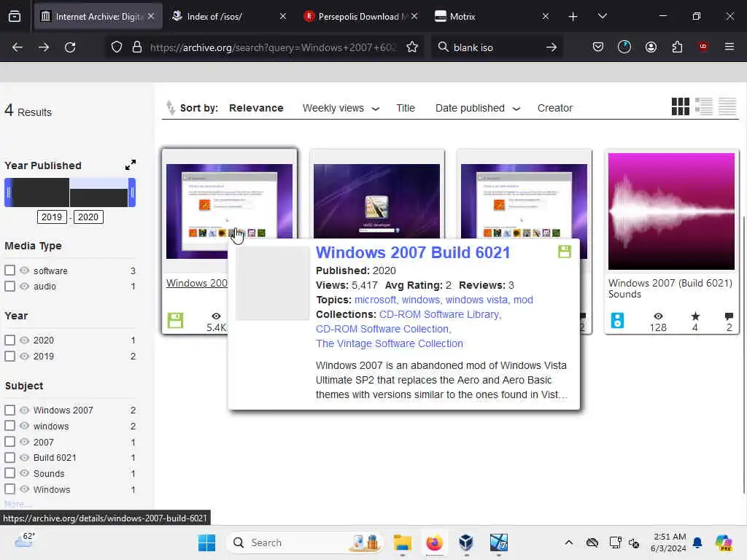Click the right year range slider handle

[x=132, y=192]
